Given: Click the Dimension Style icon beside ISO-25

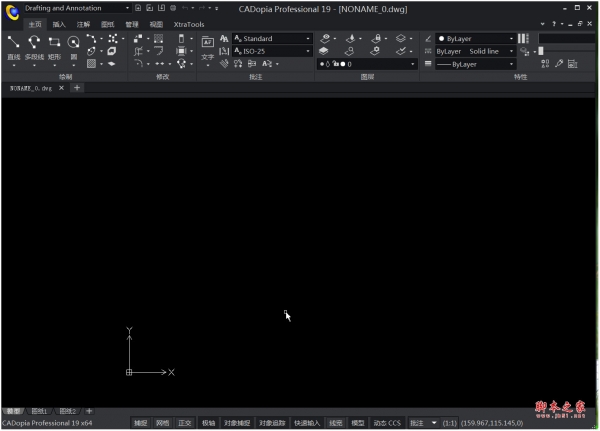Looking at the screenshot, I should (224, 51).
